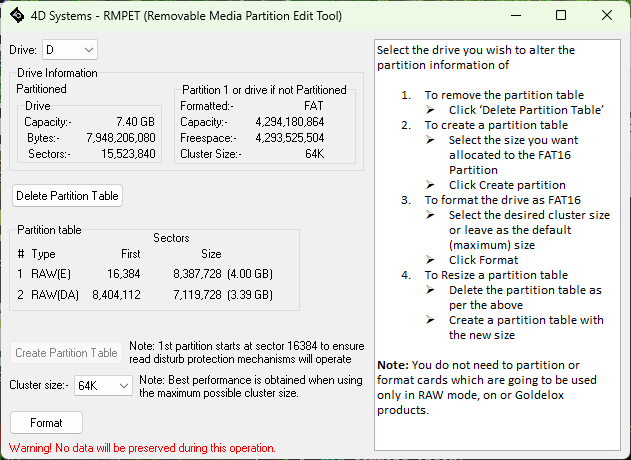Click the drive Capacity value 7.40 GB
The height and width of the screenshot is (460, 631).
click(135, 121)
